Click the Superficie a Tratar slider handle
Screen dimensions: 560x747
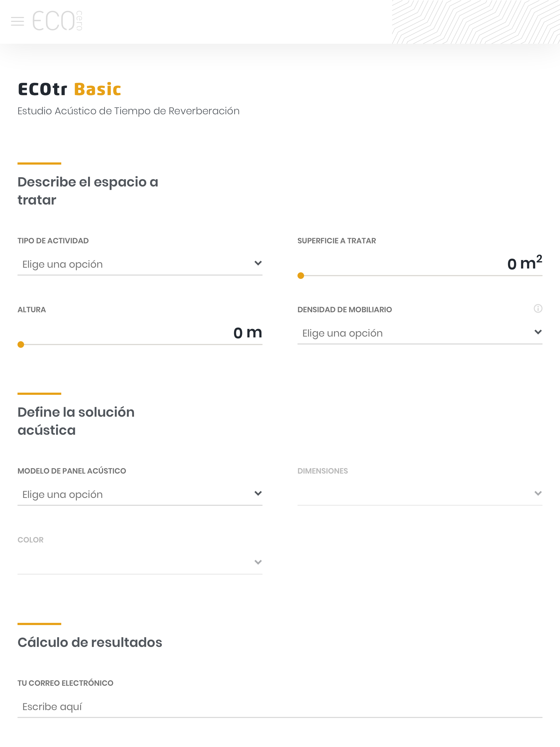click(301, 276)
